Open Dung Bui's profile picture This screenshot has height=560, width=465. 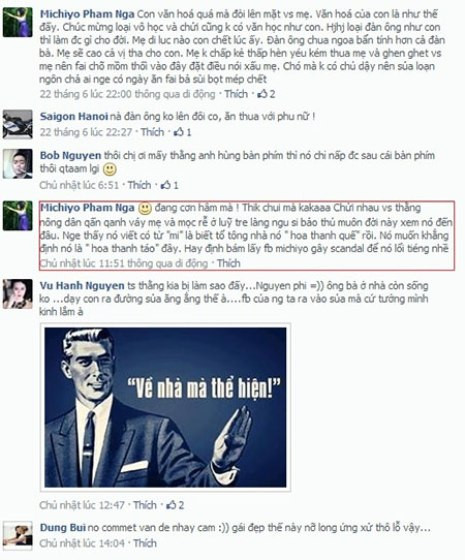tap(18, 535)
